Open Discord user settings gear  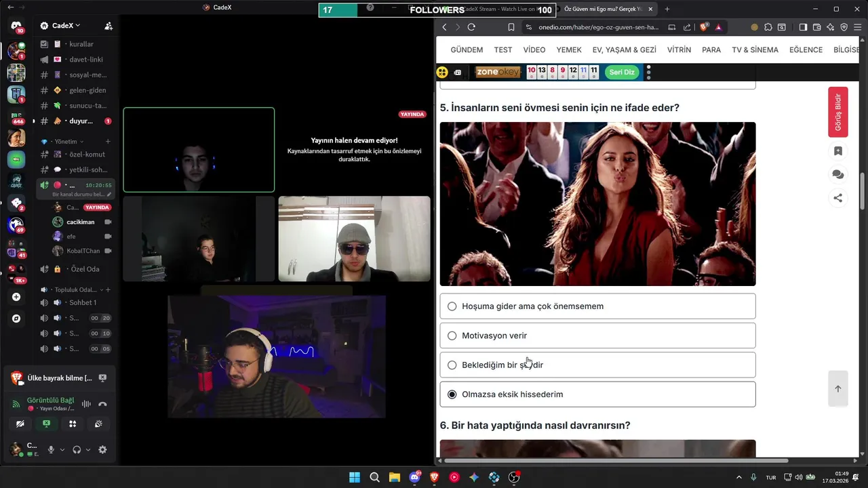point(102,449)
